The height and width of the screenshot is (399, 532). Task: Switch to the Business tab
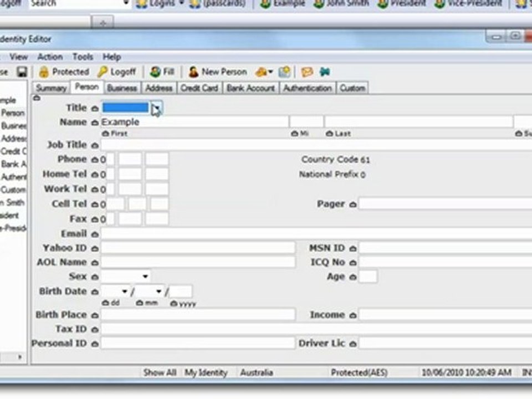(122, 88)
